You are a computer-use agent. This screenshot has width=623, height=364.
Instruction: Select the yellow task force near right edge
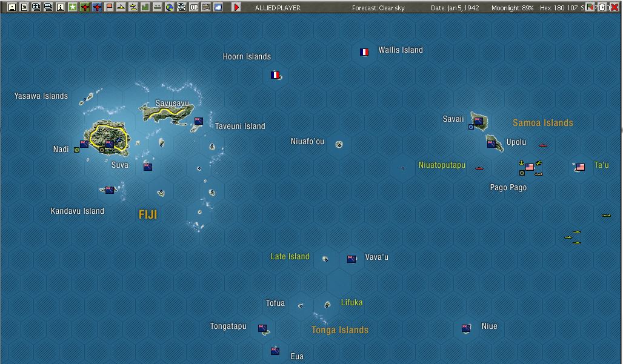(x=606, y=216)
